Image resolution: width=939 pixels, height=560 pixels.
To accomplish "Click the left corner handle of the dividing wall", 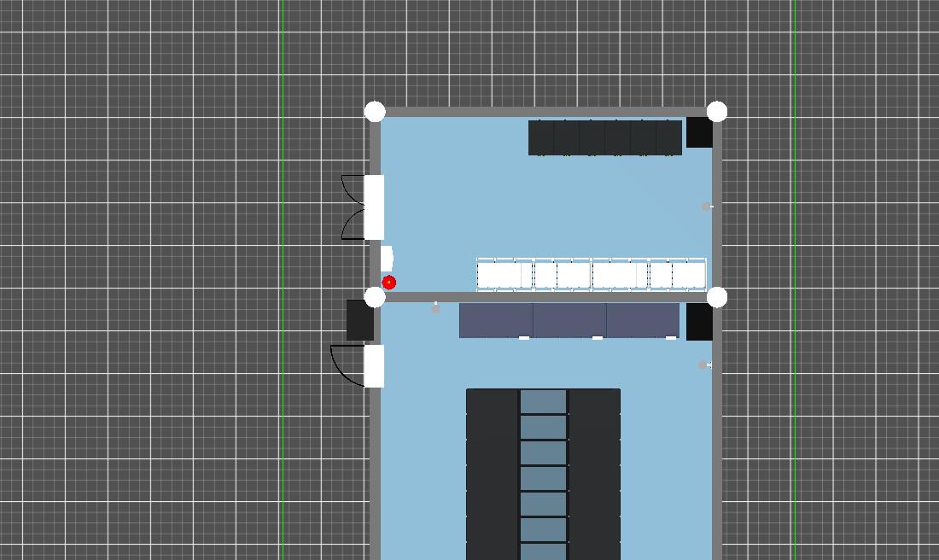I will click(375, 297).
